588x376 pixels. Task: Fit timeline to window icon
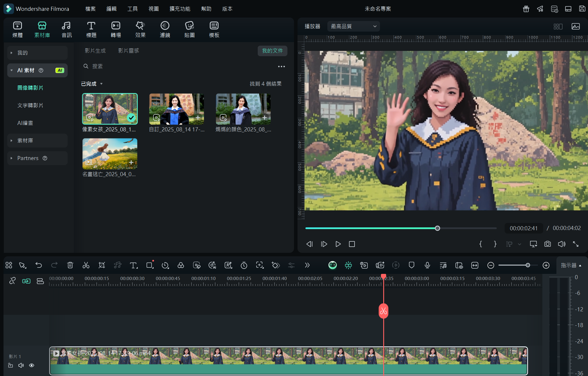coord(475,265)
